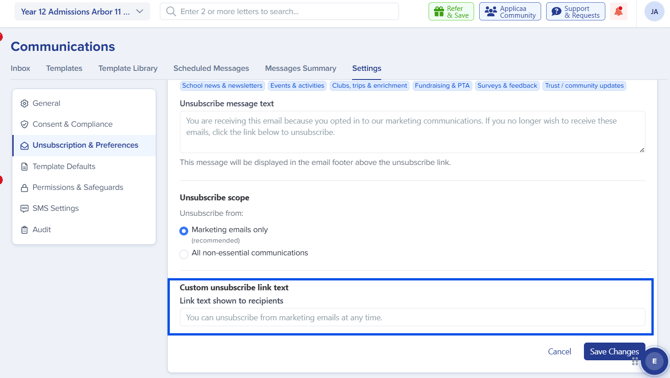The height and width of the screenshot is (378, 670).
Task: Open the Template Library tab
Action: tap(128, 68)
